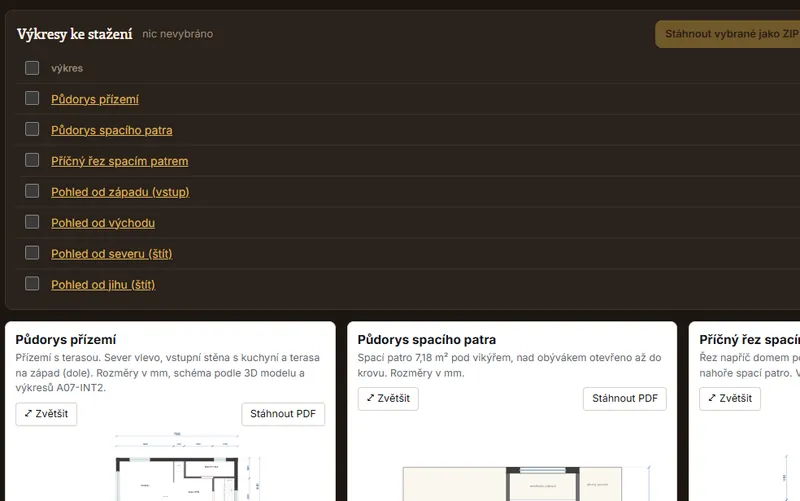800x501 pixels.
Task: Open the Půdorys spacího patra link
Action: pyautogui.click(x=112, y=130)
